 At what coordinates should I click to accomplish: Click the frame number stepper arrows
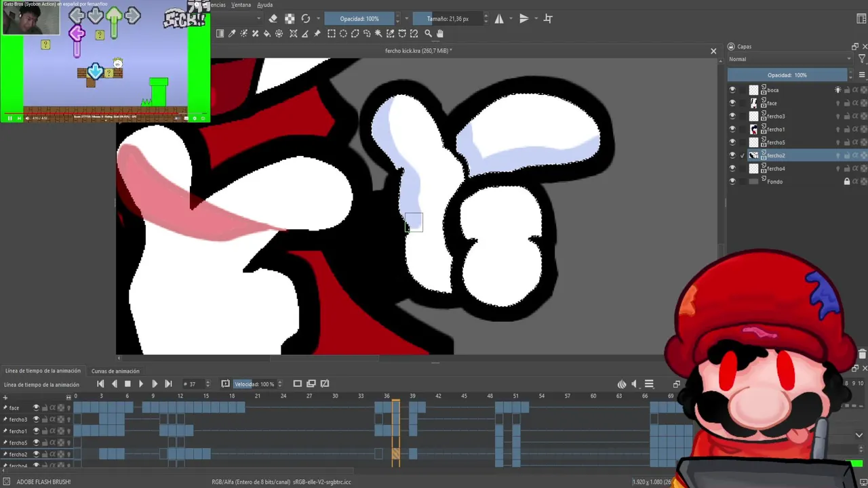coord(208,384)
